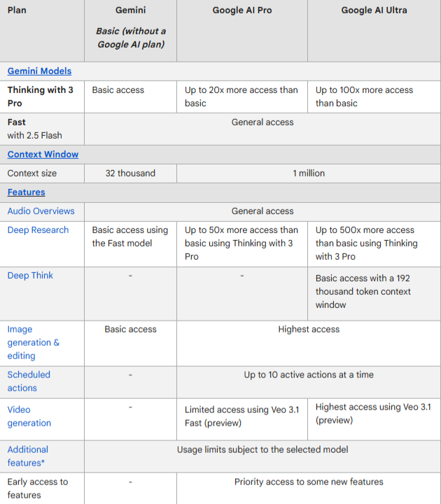The image size is (441, 504).
Task: Open the Gemini Models link
Action: coord(39,71)
